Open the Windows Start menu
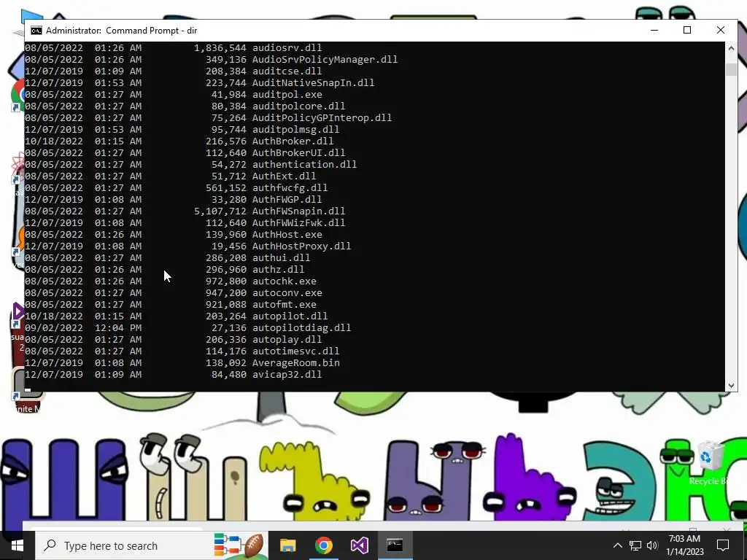 click(18, 545)
